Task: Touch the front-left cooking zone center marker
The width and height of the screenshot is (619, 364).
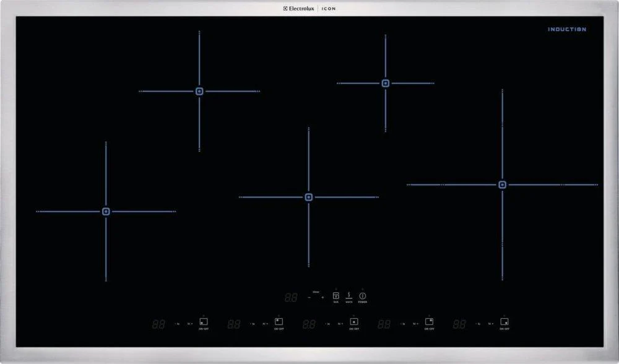Action: (106, 212)
